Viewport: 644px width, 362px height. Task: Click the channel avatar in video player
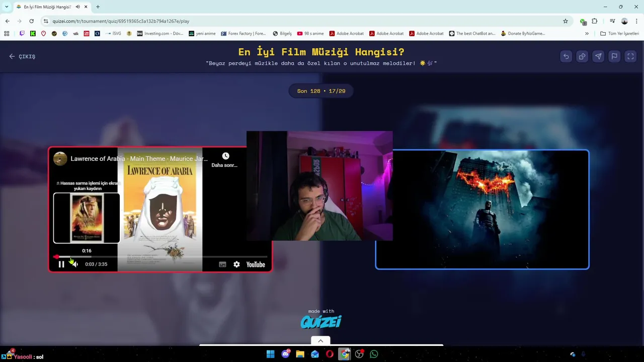coord(60,158)
